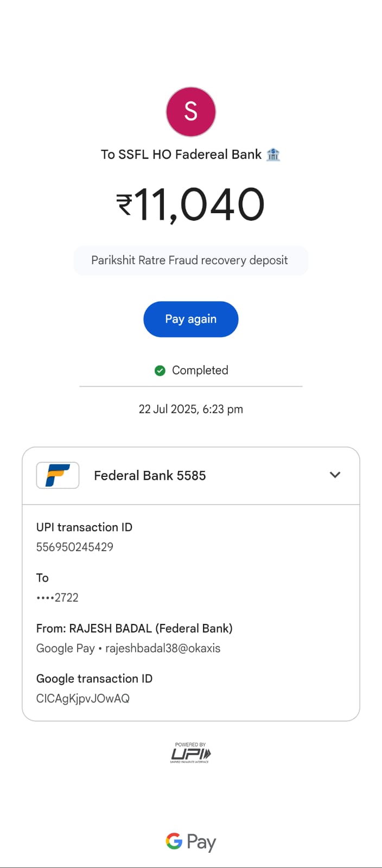
Task: Select the Federal Bank 5585 account header
Action: click(150, 476)
